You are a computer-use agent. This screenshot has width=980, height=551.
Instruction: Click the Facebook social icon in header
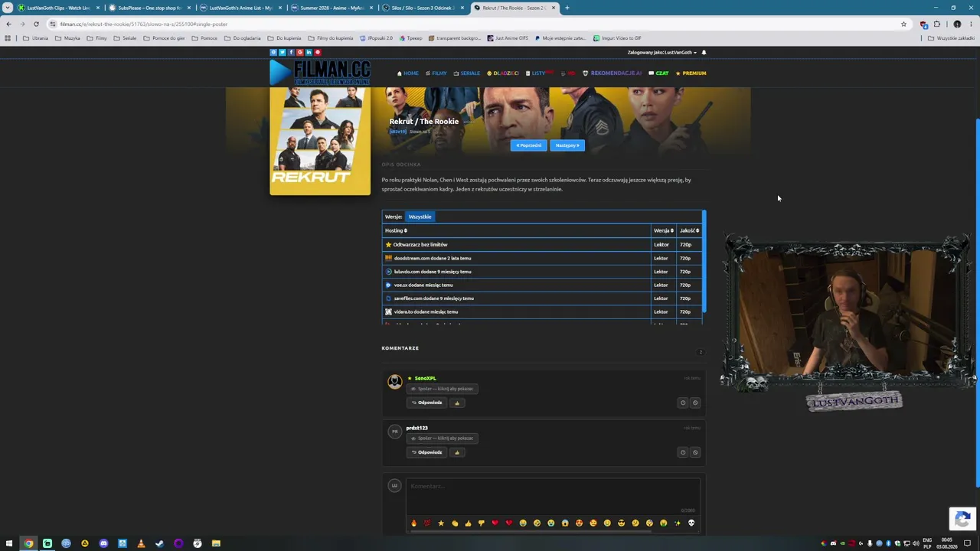click(291, 52)
